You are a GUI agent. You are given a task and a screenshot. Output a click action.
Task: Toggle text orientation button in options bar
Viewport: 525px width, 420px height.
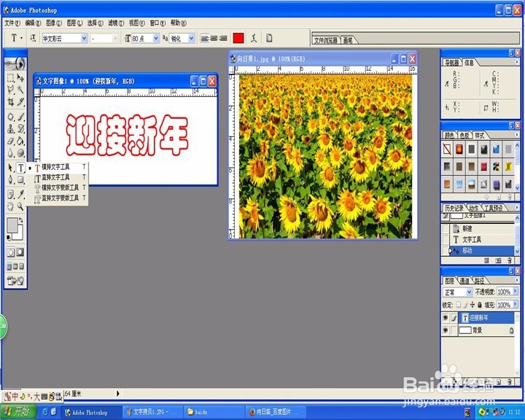click(33, 38)
